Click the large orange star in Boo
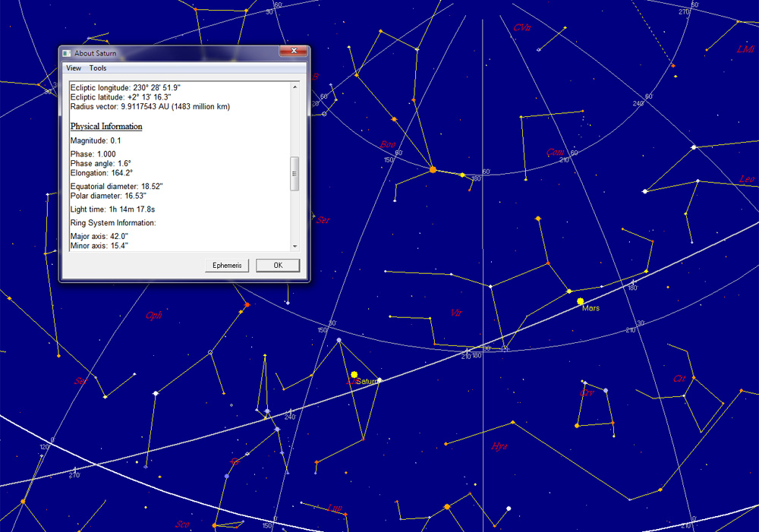This screenshot has height=532, width=759. pyautogui.click(x=433, y=170)
